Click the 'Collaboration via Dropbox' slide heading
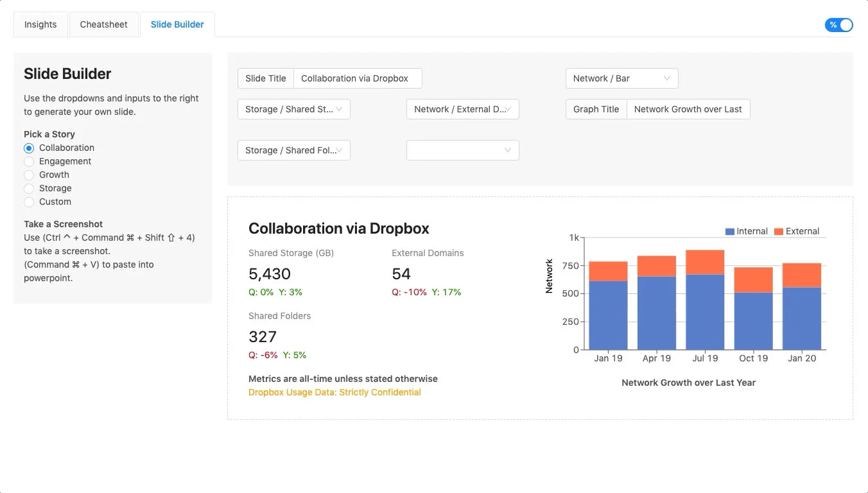The height and width of the screenshot is (493, 868). tap(339, 229)
